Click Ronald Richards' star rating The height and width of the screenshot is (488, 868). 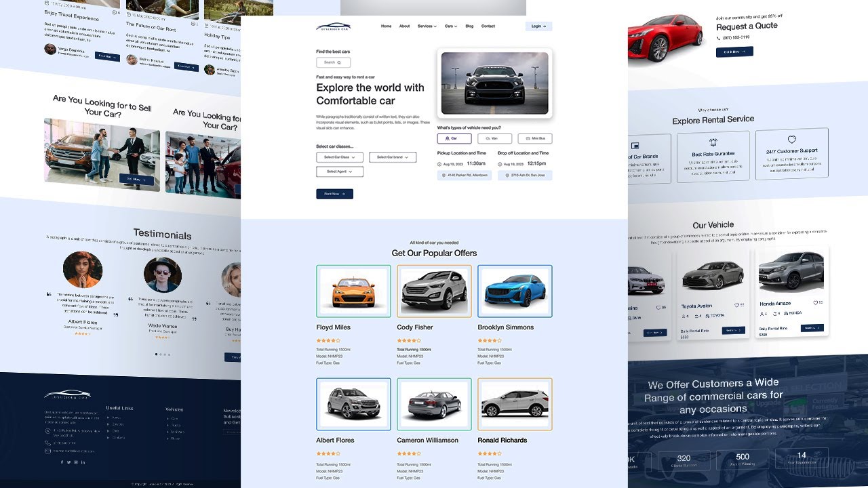tap(490, 453)
